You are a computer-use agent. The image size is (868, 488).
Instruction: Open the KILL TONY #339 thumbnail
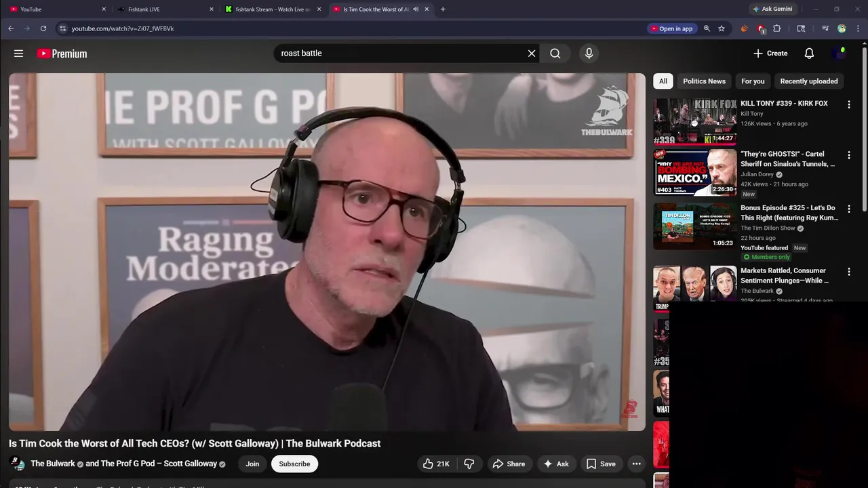click(694, 121)
